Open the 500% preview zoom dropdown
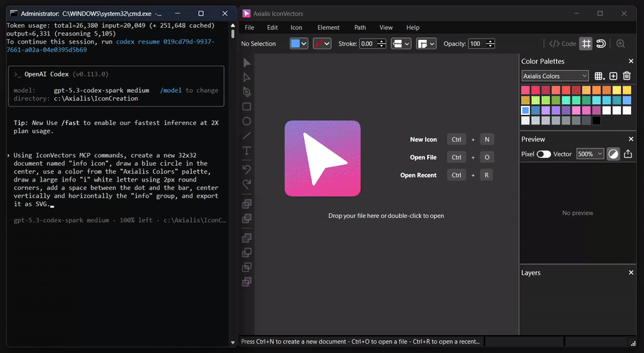The height and width of the screenshot is (353, 644). tap(590, 154)
